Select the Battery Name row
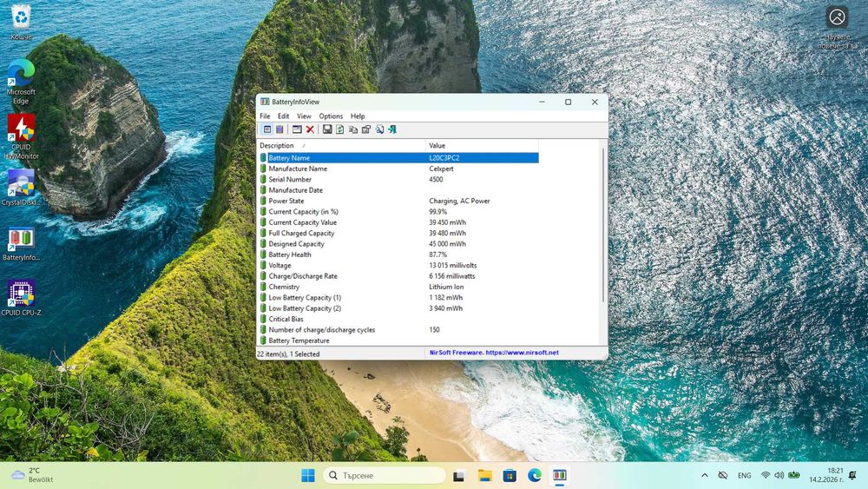This screenshot has height=489, width=868. (398, 158)
